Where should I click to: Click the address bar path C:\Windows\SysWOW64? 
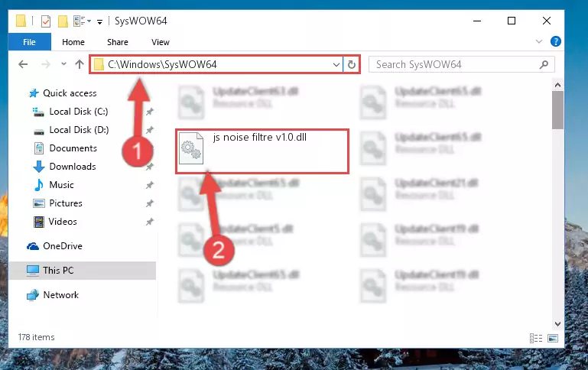[x=162, y=64]
